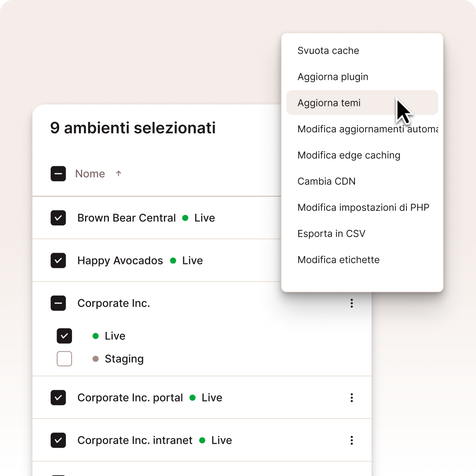Open kebab menu for Corporate Inc.
The image size is (476, 476).
351,303
